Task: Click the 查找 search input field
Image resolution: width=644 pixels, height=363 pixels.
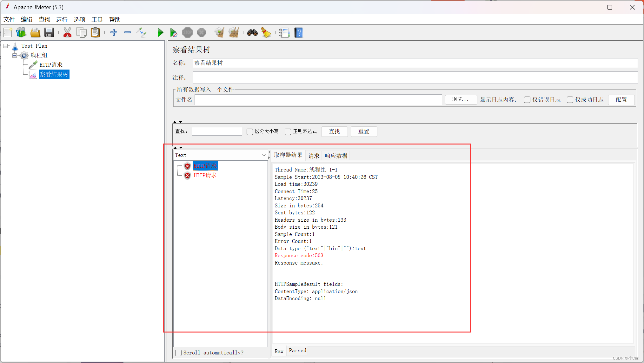Action: (x=217, y=131)
